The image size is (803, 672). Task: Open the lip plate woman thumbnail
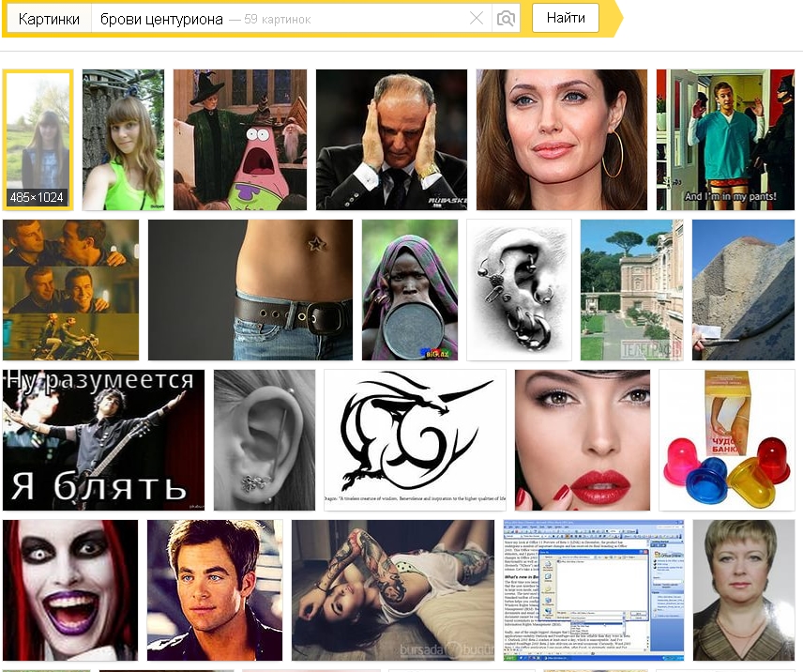pyautogui.click(x=410, y=290)
